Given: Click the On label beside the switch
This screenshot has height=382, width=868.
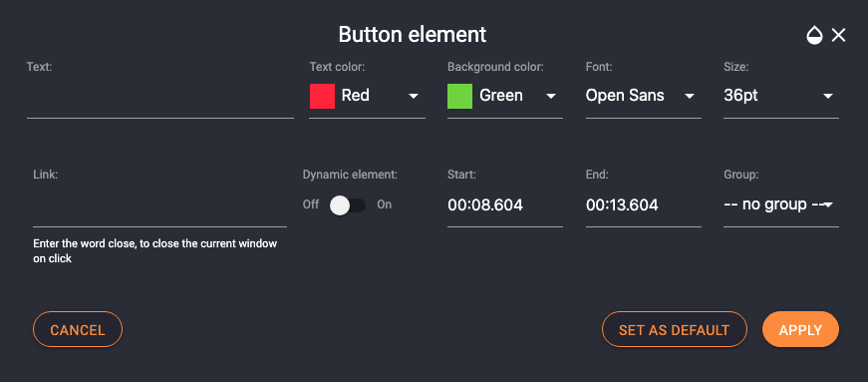Looking at the screenshot, I should 385,204.
